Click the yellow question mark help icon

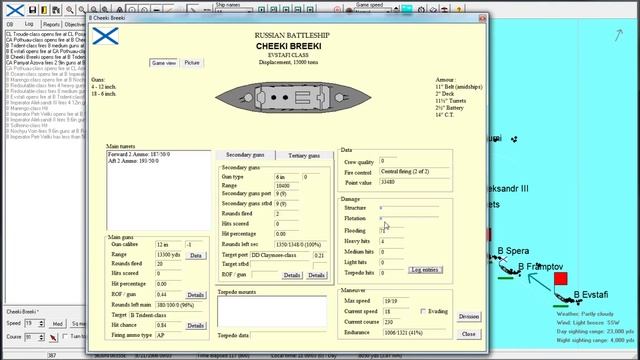pyautogui.click(x=459, y=10)
